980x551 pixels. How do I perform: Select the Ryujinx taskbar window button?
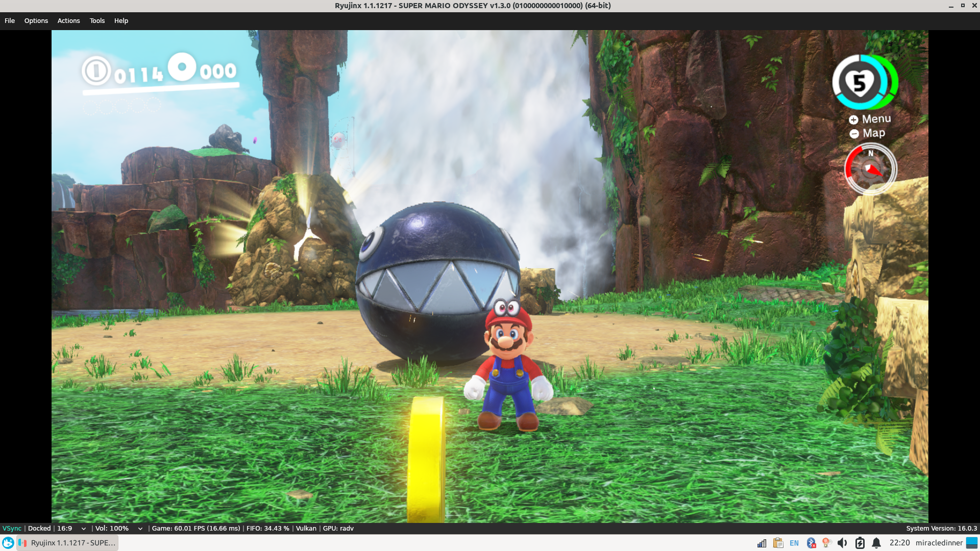pos(67,543)
